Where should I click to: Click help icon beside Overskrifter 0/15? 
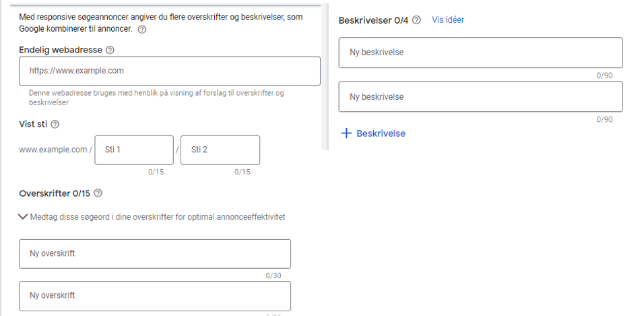98,193
